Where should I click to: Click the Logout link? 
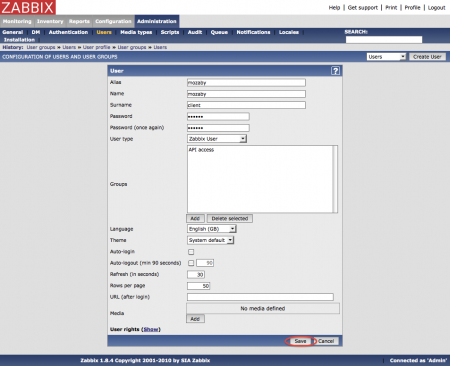pyautogui.click(x=436, y=7)
